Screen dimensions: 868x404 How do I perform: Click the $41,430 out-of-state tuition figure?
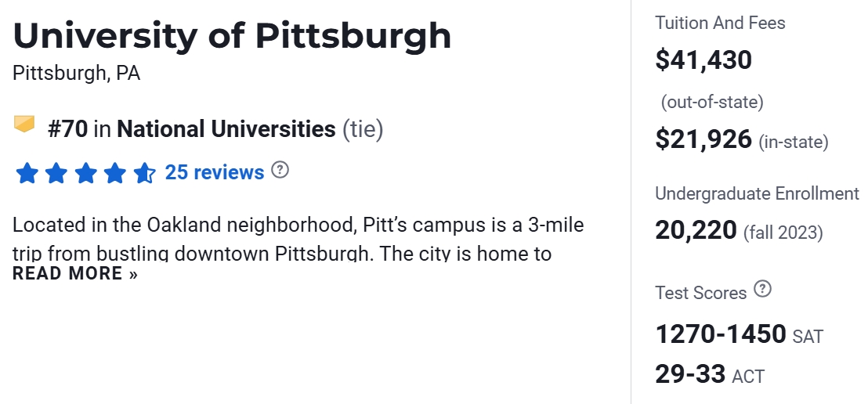(703, 60)
